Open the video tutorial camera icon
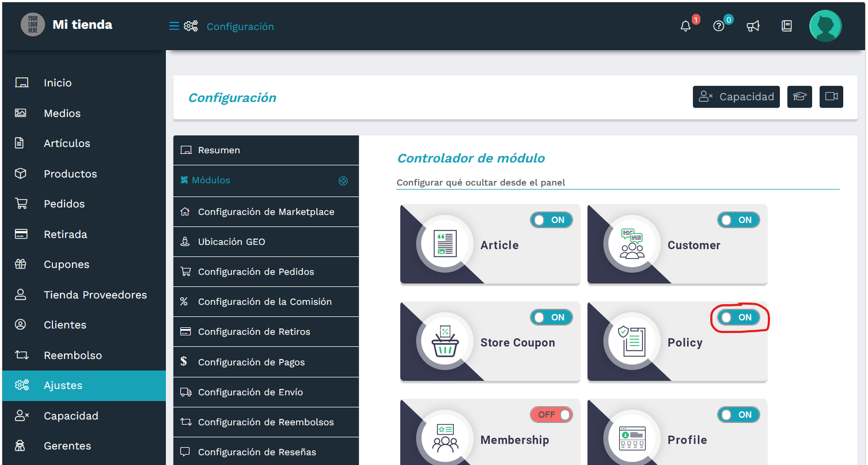Viewport: 868px width, 465px height. coord(831,97)
